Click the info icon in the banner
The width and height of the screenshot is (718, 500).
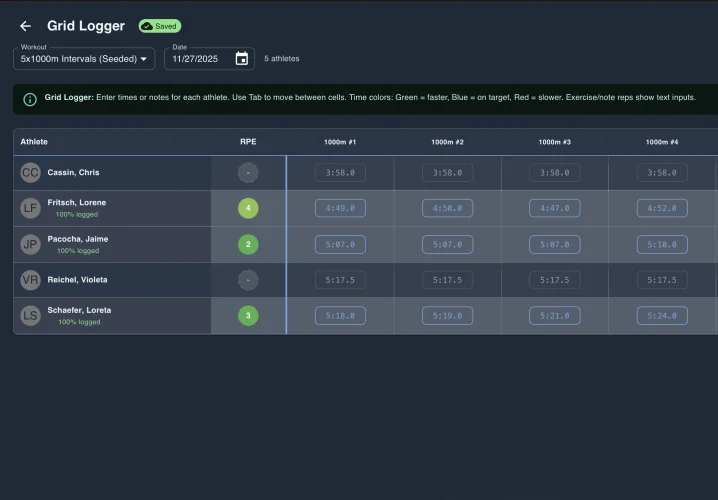point(30,99)
